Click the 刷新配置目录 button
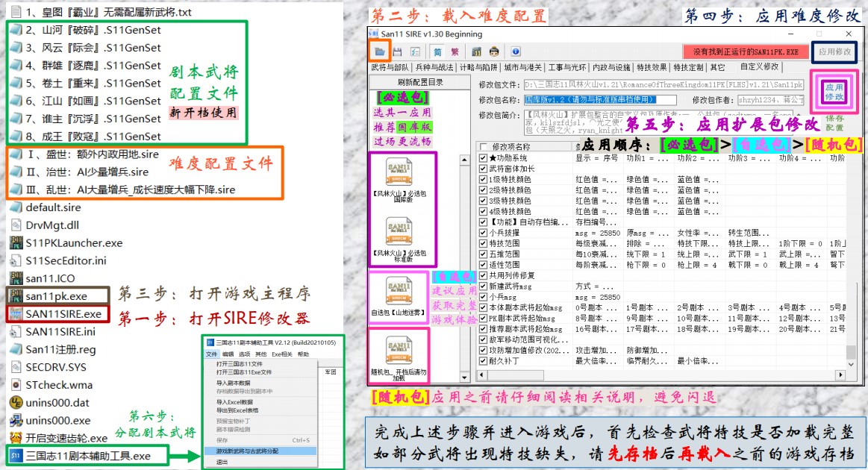 click(419, 82)
